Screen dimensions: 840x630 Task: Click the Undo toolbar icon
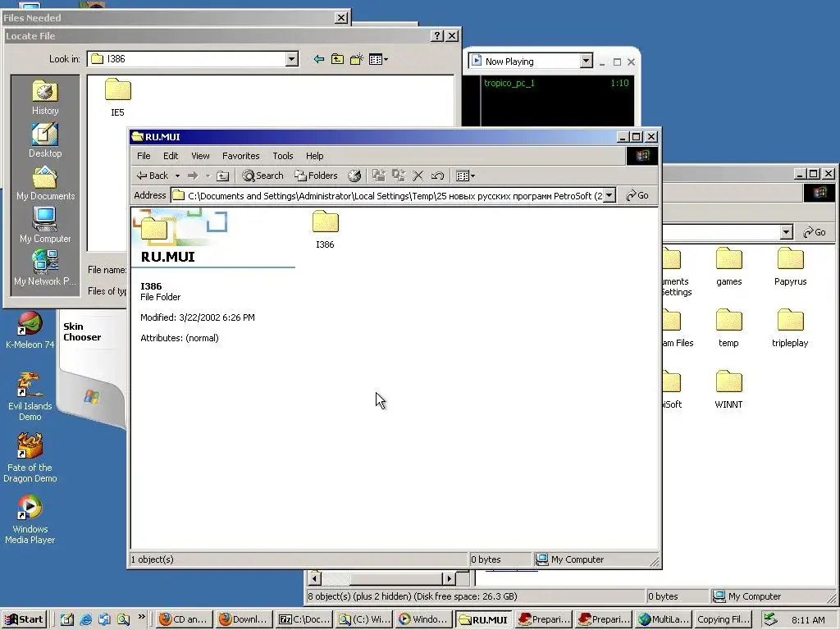tap(437, 176)
